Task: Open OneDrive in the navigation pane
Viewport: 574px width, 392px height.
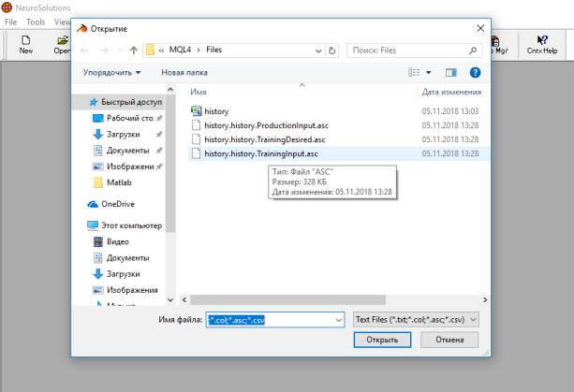Action: tap(117, 204)
